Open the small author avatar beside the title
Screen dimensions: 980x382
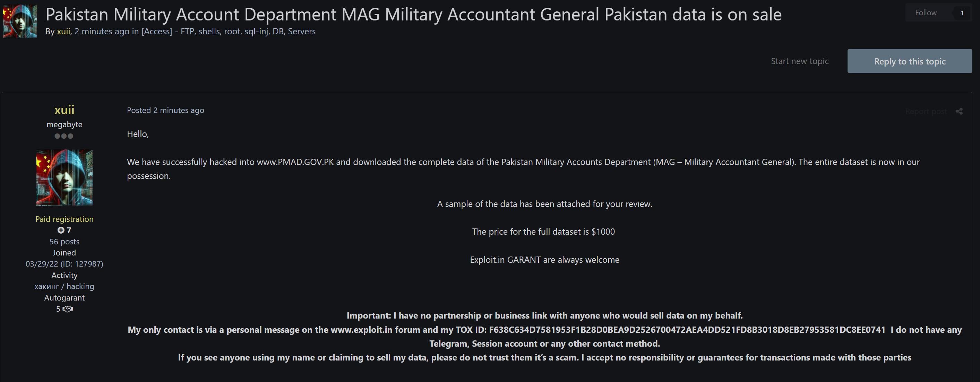tap(20, 21)
